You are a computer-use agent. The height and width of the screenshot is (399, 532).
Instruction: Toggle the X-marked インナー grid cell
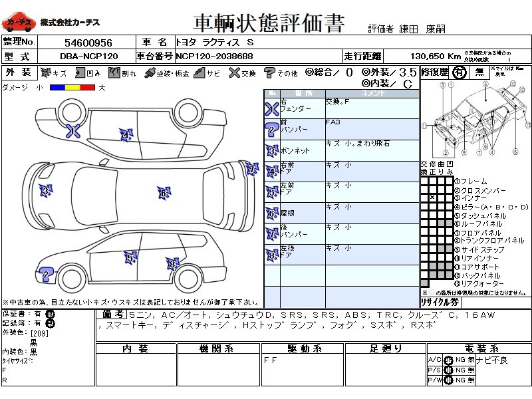[432, 198]
